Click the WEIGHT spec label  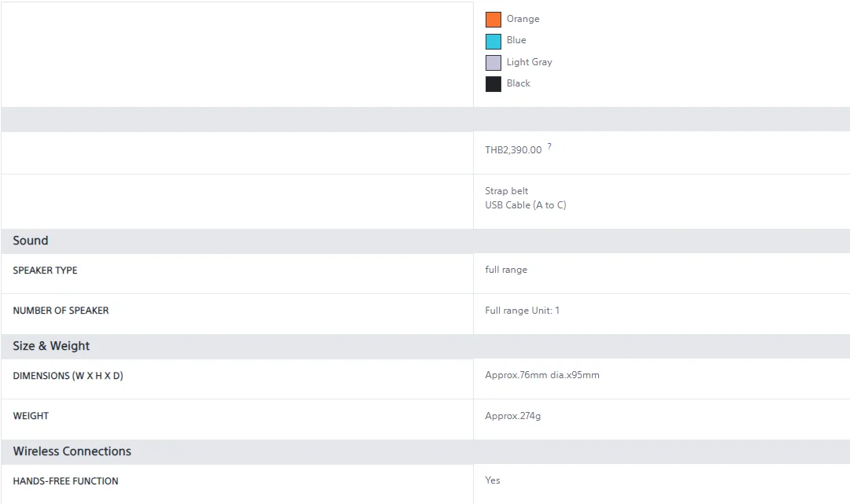[31, 416]
